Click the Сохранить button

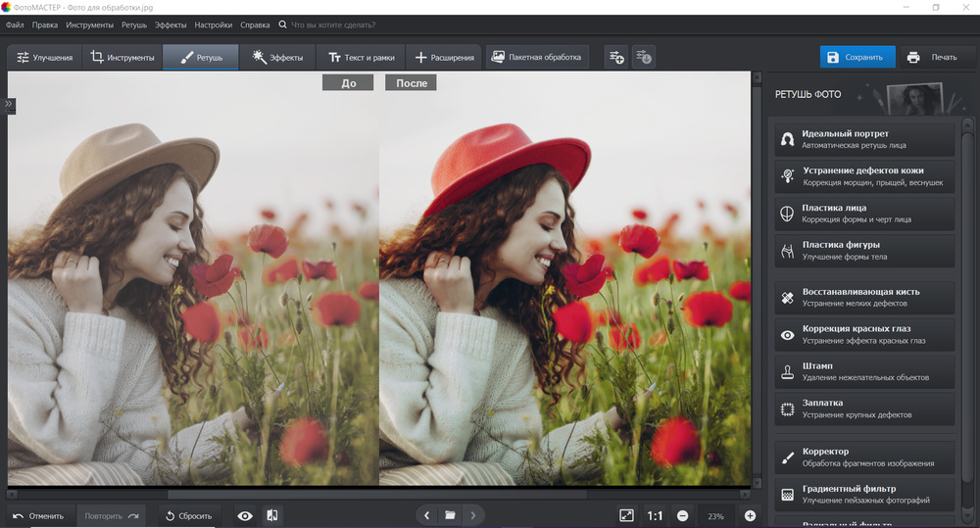click(857, 58)
